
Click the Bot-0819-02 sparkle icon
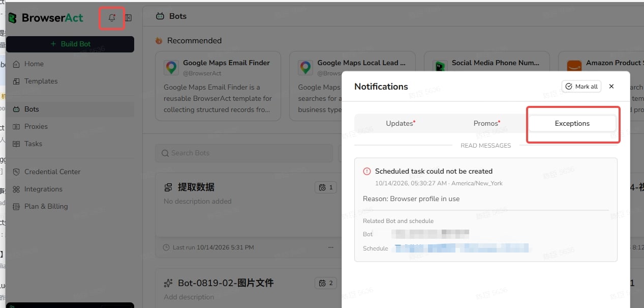(x=168, y=283)
